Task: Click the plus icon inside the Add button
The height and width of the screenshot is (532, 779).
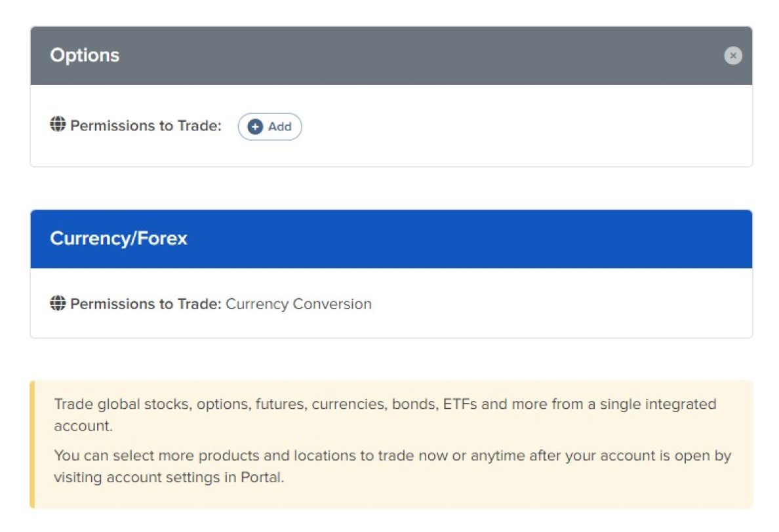Action: (x=256, y=126)
